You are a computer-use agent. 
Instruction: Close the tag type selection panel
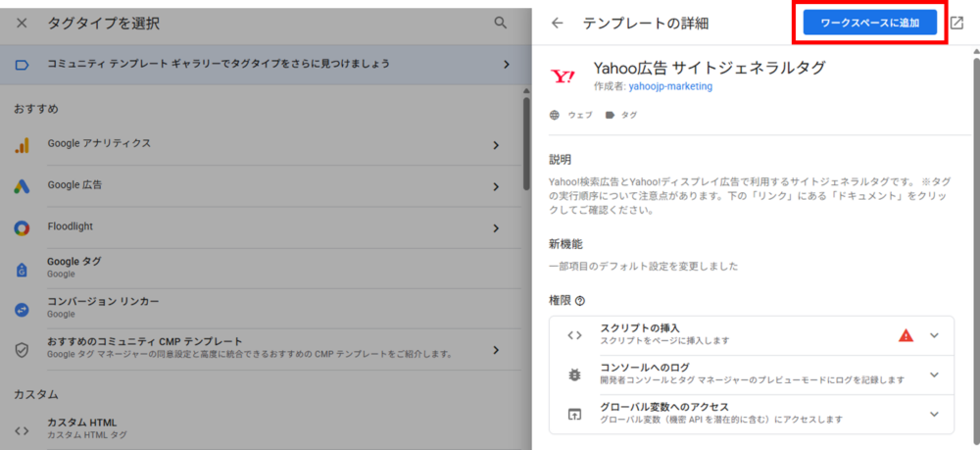tap(22, 23)
